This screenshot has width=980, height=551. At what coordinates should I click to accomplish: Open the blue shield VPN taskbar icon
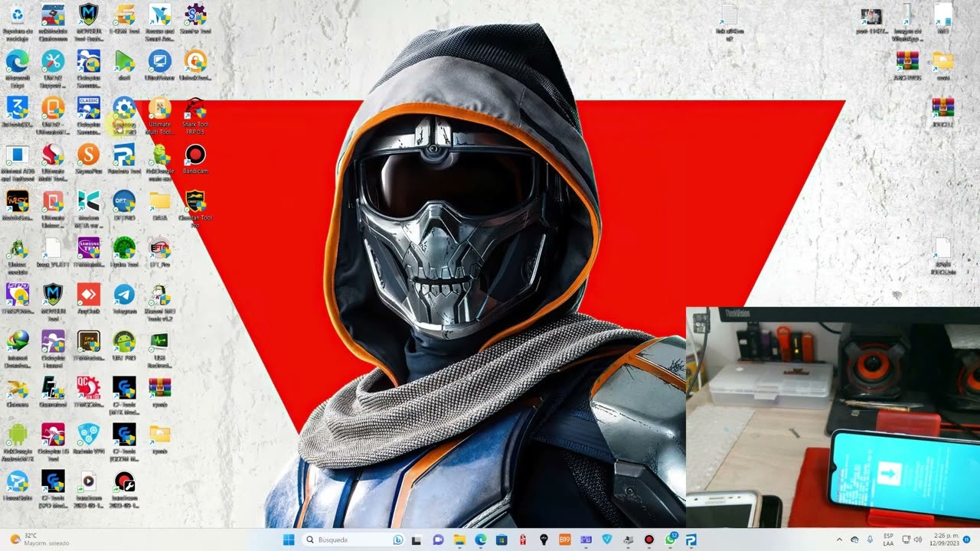[x=607, y=540]
